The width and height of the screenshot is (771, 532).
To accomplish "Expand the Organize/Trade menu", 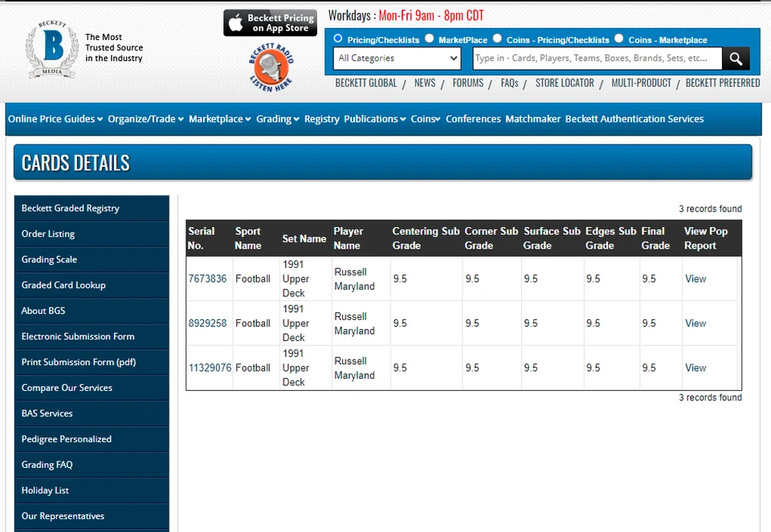I will (145, 119).
